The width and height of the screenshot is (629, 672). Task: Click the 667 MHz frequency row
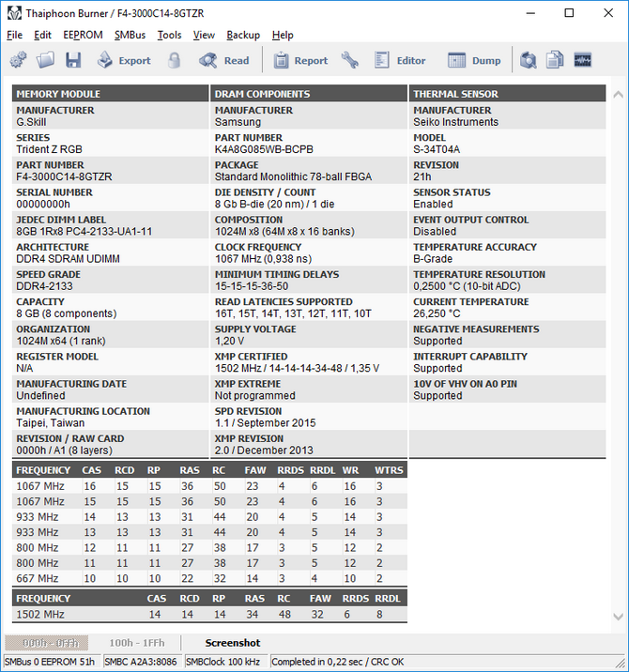[209, 578]
